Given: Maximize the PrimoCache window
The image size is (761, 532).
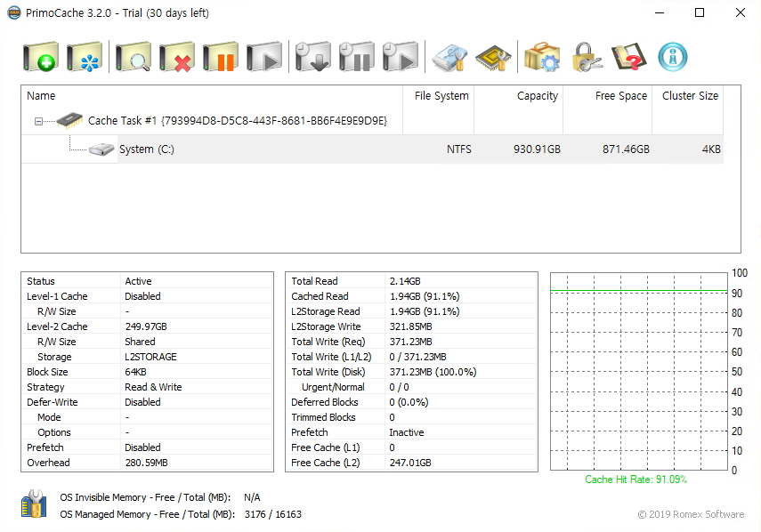Looking at the screenshot, I should tap(700, 12).
